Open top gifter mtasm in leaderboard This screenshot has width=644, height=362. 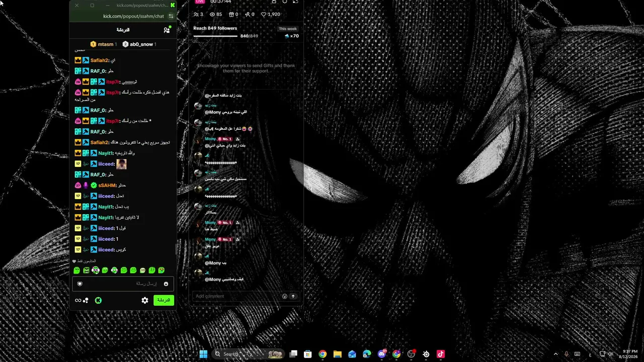104,44
